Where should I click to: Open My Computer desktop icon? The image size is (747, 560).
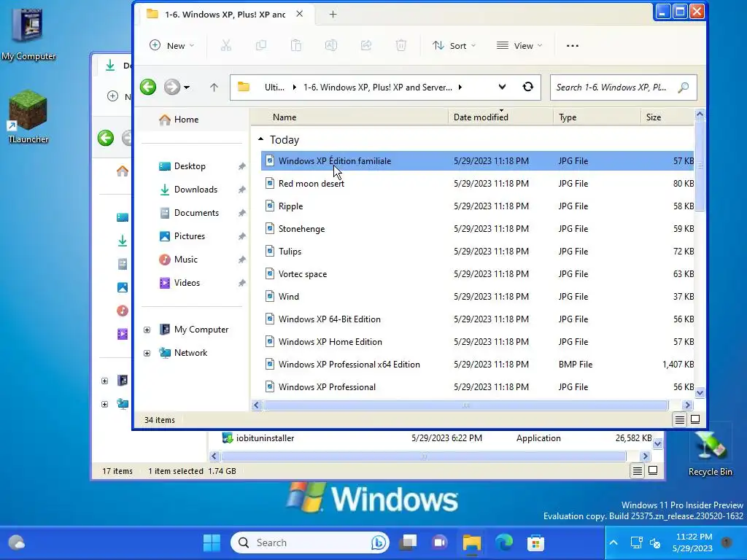(x=28, y=34)
